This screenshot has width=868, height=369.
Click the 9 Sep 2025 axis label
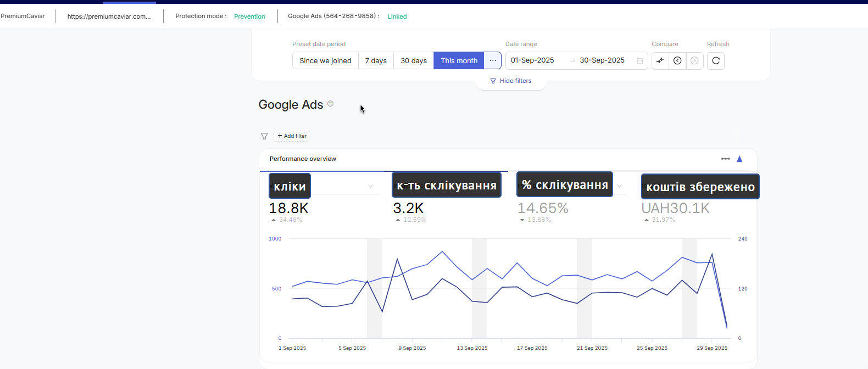412,348
